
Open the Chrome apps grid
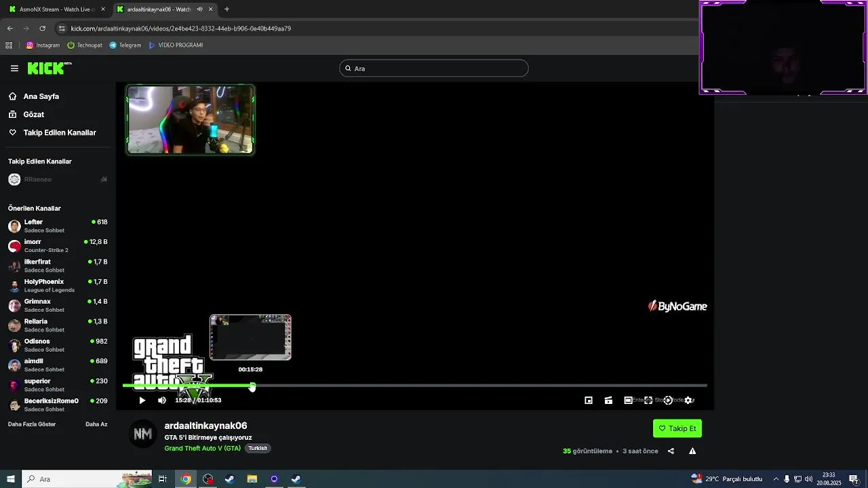(9, 45)
